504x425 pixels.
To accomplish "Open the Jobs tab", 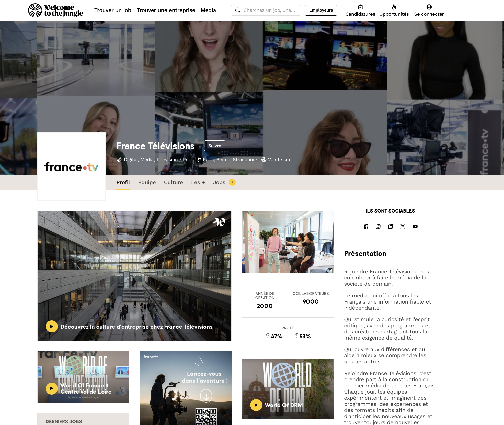I will [219, 182].
